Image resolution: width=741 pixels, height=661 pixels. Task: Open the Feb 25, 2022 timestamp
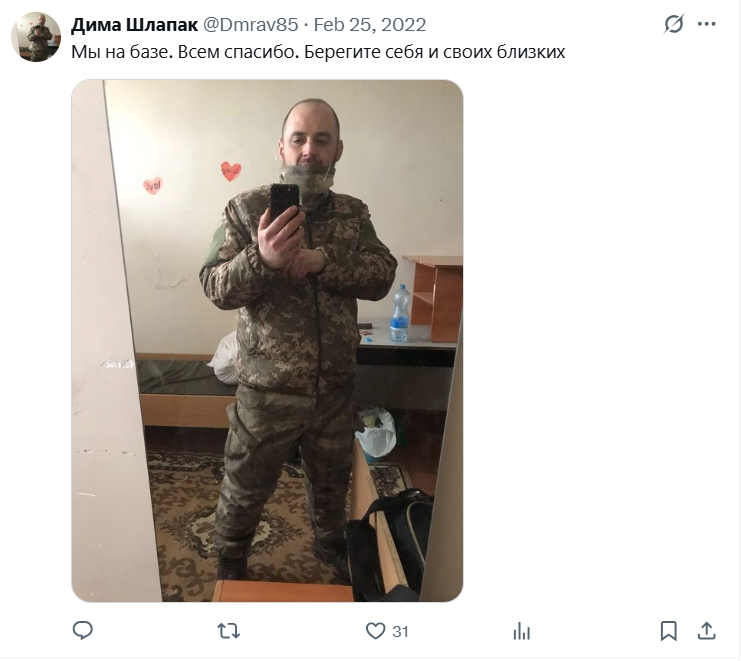370,25
